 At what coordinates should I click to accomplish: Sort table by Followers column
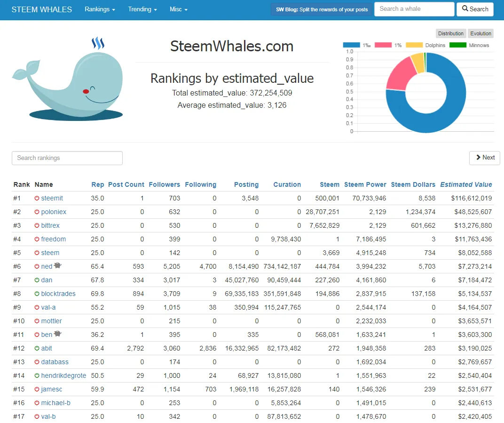click(164, 184)
